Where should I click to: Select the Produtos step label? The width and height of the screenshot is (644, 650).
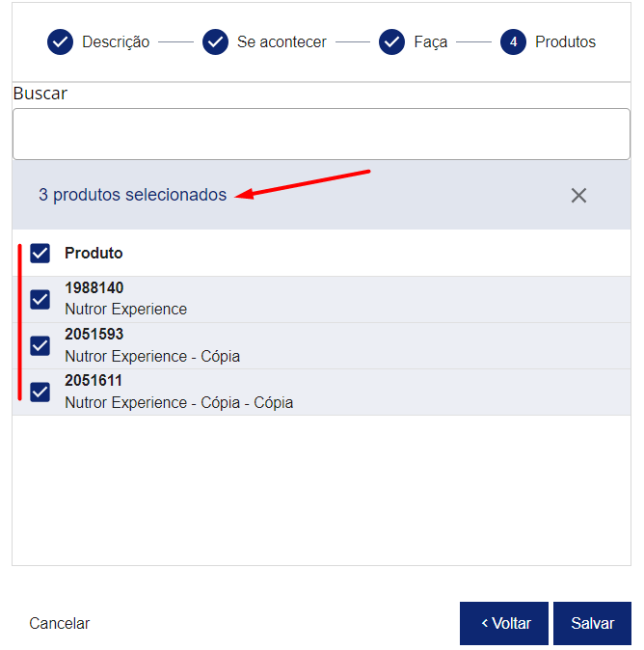[x=565, y=41]
